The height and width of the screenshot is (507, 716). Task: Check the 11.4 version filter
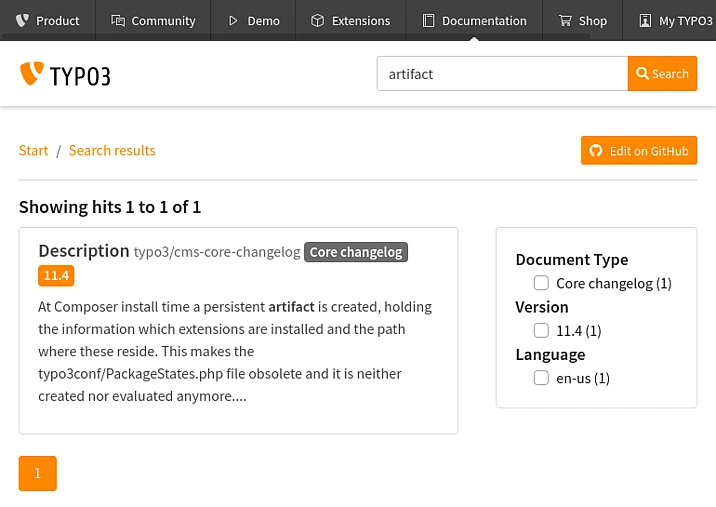(541, 330)
